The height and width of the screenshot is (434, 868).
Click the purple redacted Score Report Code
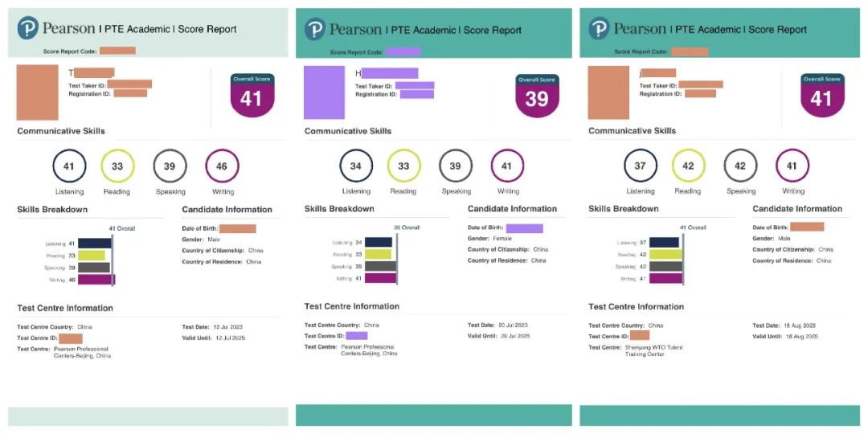[x=403, y=51]
